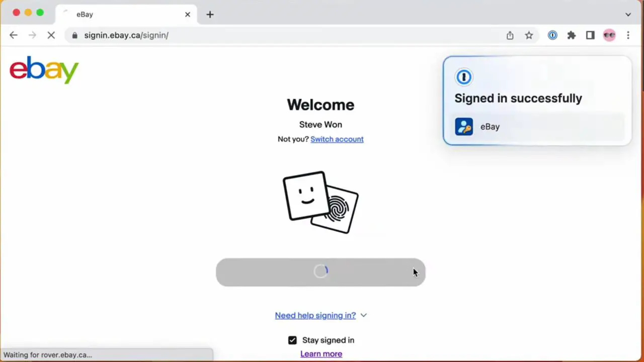The height and width of the screenshot is (362, 644).
Task: Click the Signed in successfully message
Action: tap(518, 98)
